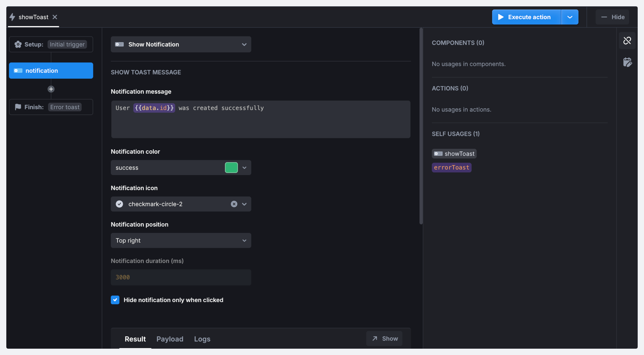The height and width of the screenshot is (355, 644).
Task: Click the flag icon in Finish step
Action: pos(18,107)
